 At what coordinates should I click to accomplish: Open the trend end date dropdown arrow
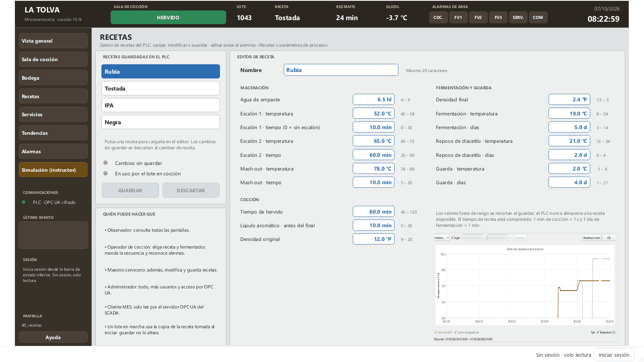click(x=510, y=238)
